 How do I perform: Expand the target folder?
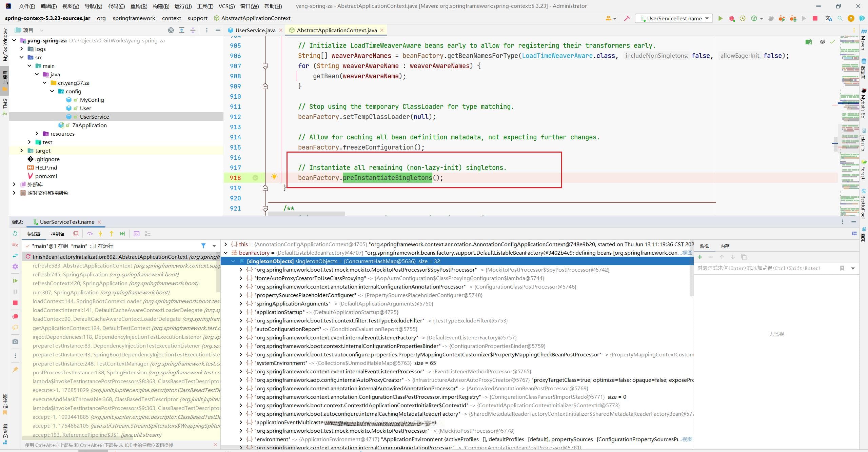tap(22, 151)
